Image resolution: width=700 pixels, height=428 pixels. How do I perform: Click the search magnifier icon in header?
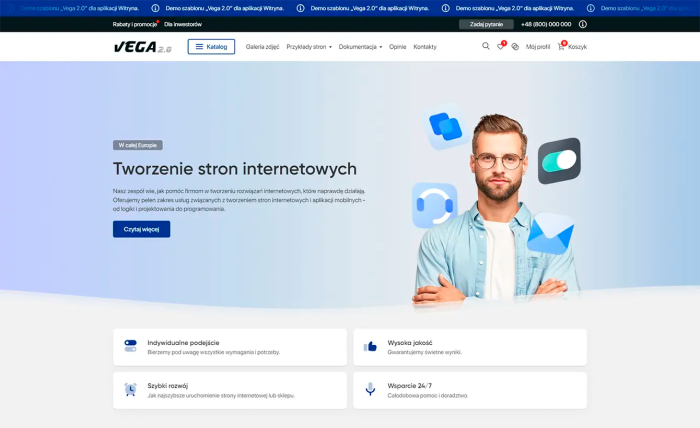click(x=486, y=46)
